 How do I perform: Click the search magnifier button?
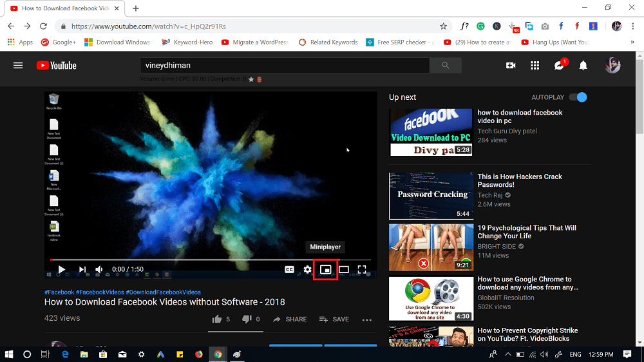coord(445,65)
